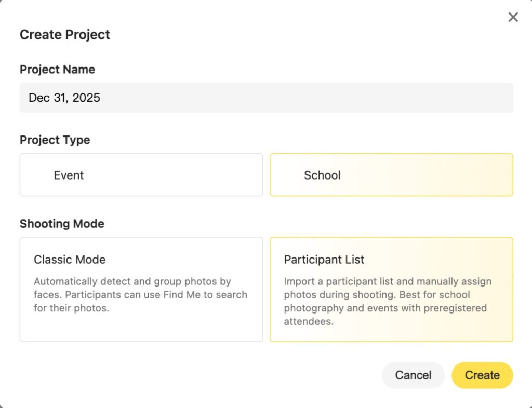Click the word 'School' in its card

click(x=322, y=175)
